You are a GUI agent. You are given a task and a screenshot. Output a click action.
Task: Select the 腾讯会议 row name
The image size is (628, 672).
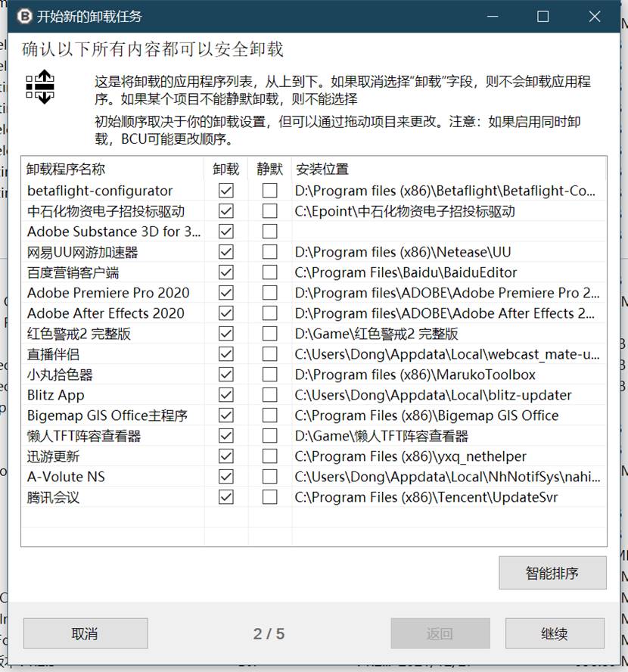(53, 498)
